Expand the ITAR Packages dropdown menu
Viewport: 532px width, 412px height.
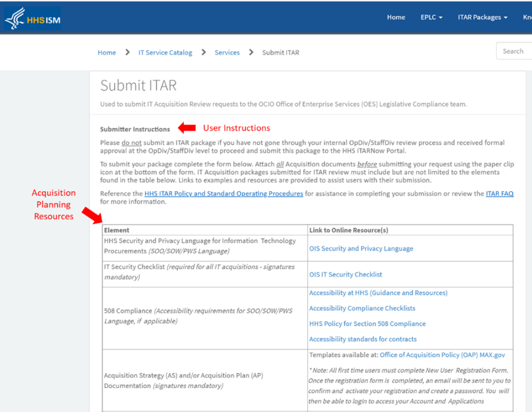pyautogui.click(x=482, y=17)
